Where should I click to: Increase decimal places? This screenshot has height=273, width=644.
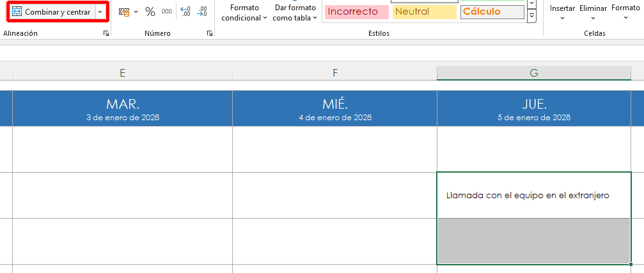click(185, 12)
